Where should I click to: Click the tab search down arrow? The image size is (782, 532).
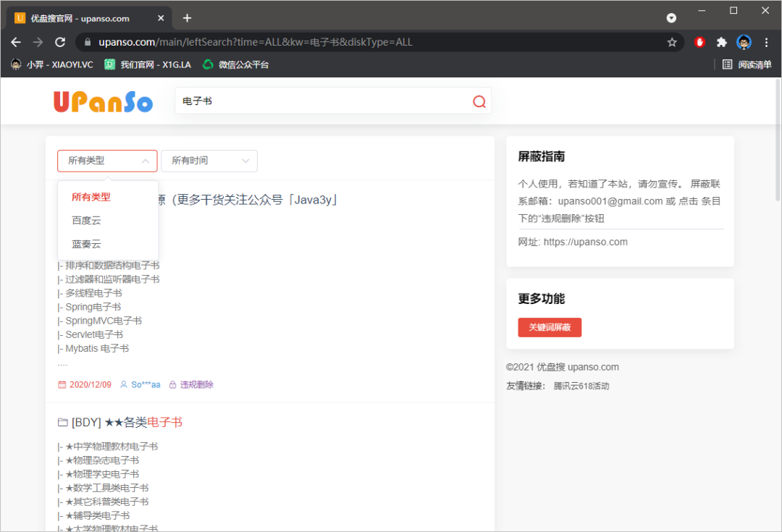coord(671,18)
